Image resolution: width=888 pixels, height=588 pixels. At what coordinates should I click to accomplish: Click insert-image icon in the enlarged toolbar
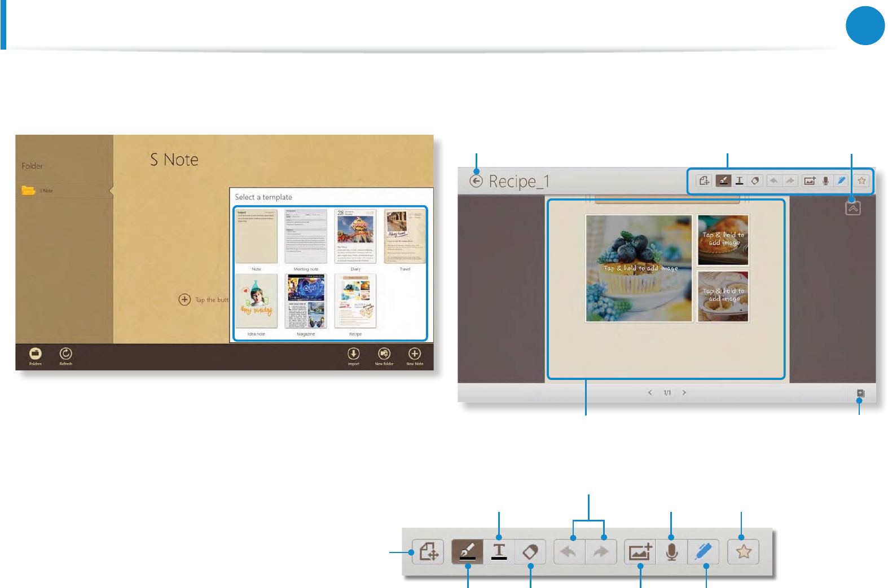click(x=640, y=552)
